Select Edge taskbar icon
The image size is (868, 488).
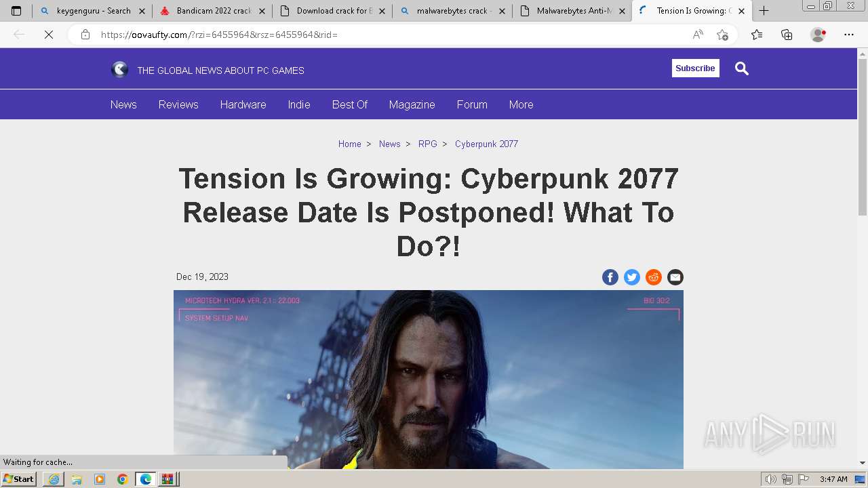tap(146, 479)
